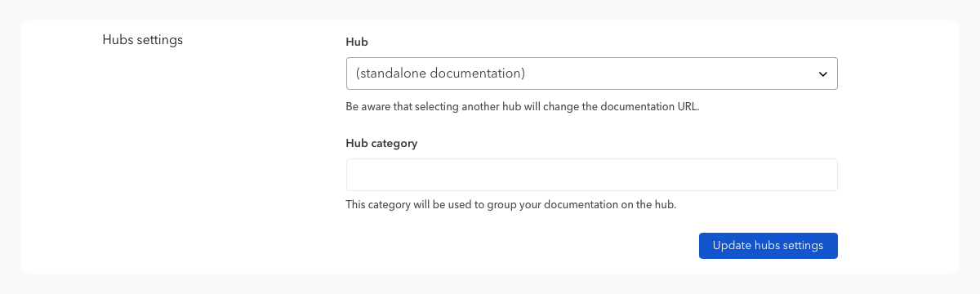Click blank space left of Update button
Viewport: 980px width, 294px height.
523,246
